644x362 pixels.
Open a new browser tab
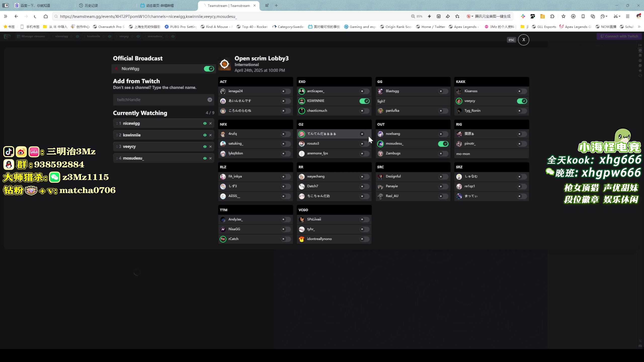click(x=276, y=5)
